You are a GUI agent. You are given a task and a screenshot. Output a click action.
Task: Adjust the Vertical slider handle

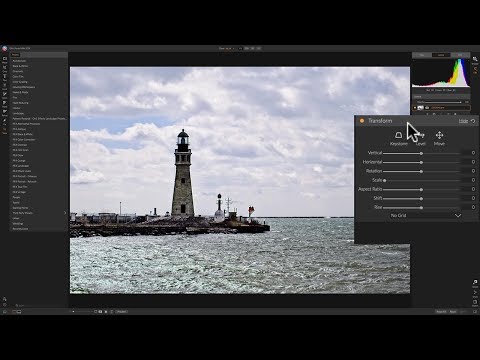(x=421, y=153)
